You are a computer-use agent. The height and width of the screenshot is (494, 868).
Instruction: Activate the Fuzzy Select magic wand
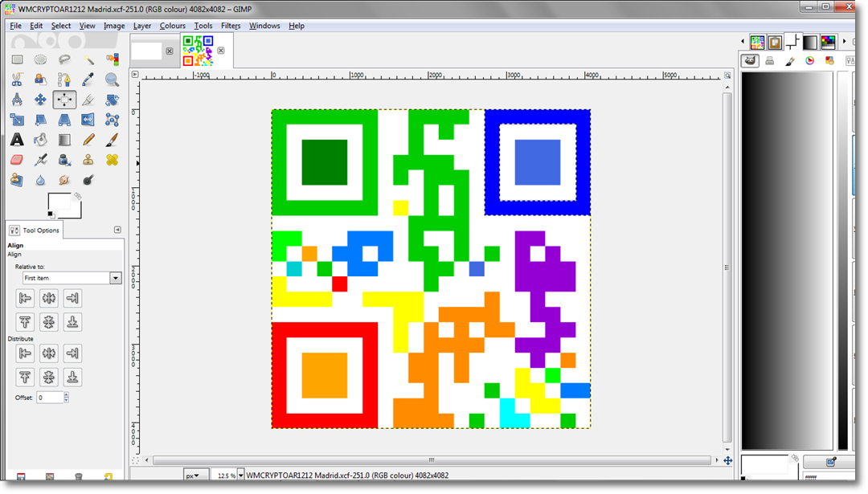click(x=88, y=59)
